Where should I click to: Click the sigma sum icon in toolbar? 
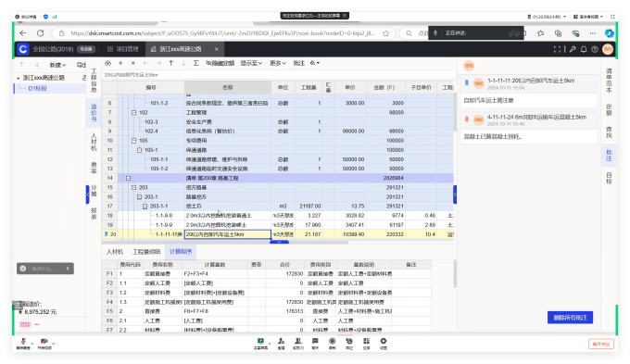click(x=195, y=63)
